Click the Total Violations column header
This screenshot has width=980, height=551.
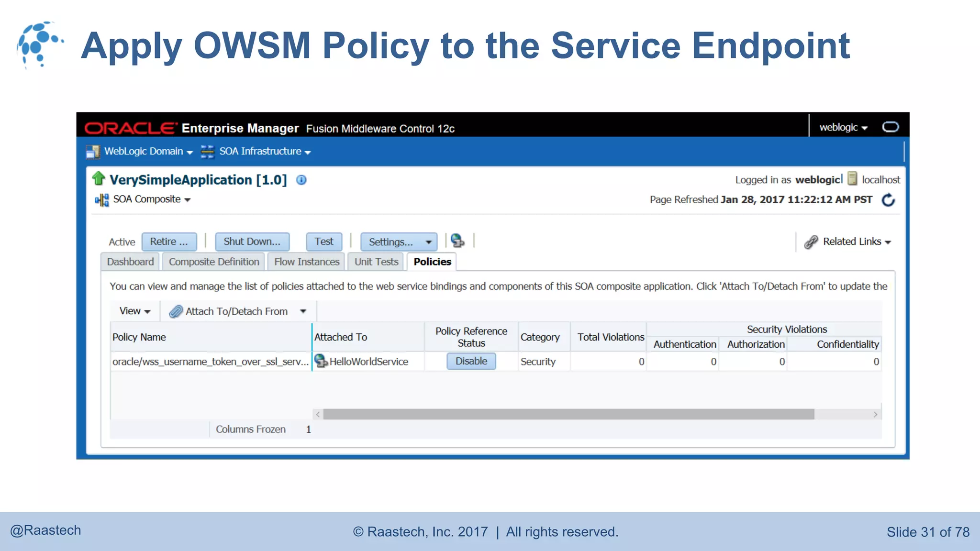(x=609, y=337)
